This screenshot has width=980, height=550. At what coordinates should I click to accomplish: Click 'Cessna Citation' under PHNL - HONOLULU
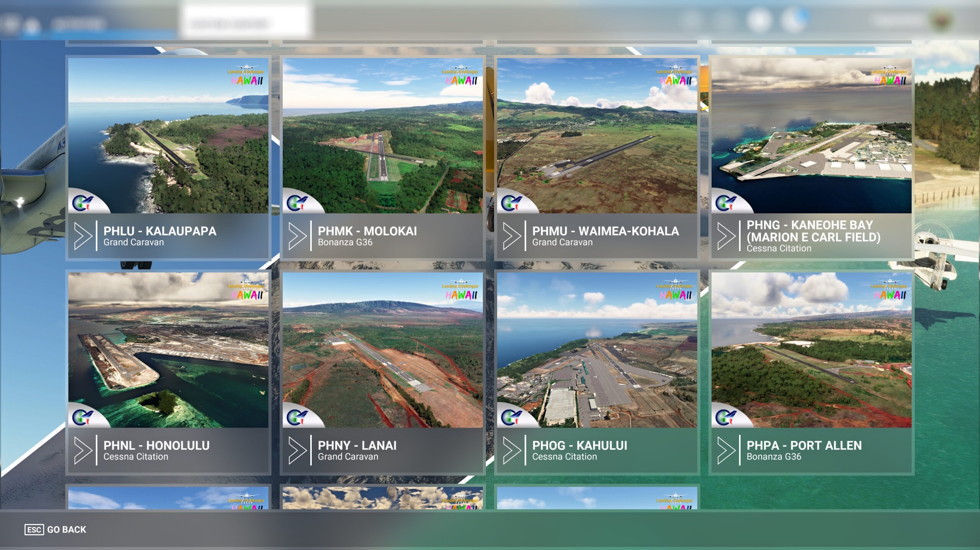tap(136, 457)
